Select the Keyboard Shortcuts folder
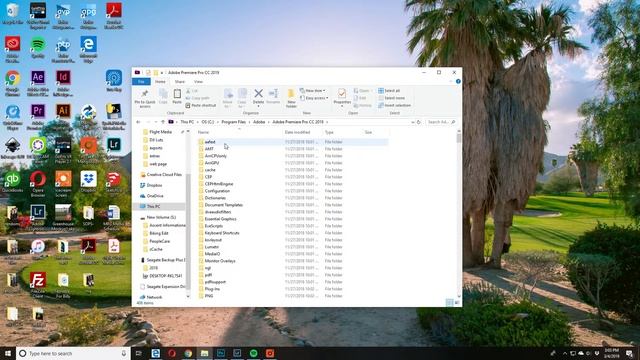Image resolution: width=640 pixels, height=360 pixels. coord(222,233)
